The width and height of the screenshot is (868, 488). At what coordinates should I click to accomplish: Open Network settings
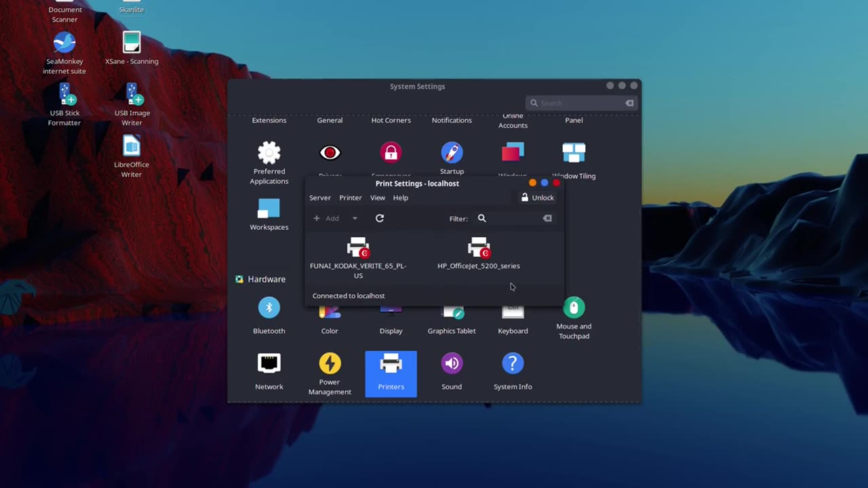269,371
